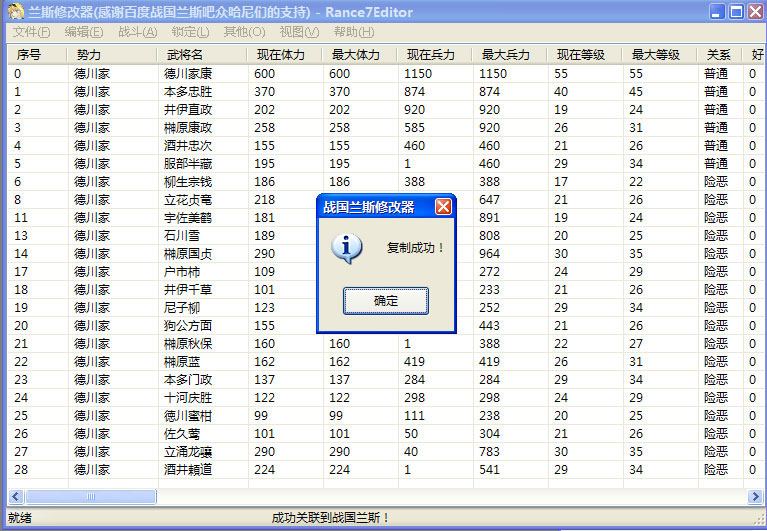Maximize the Rance7Editor main window
Viewport: 767px width, 531px height.
click(736, 12)
